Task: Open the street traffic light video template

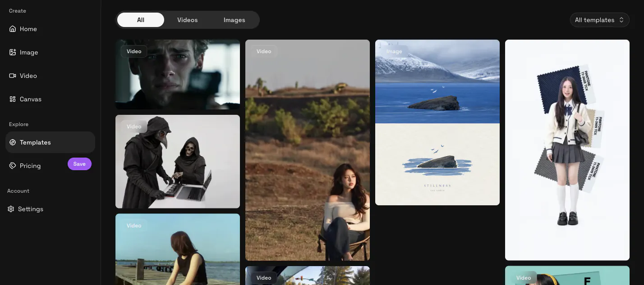Action: coord(308,276)
